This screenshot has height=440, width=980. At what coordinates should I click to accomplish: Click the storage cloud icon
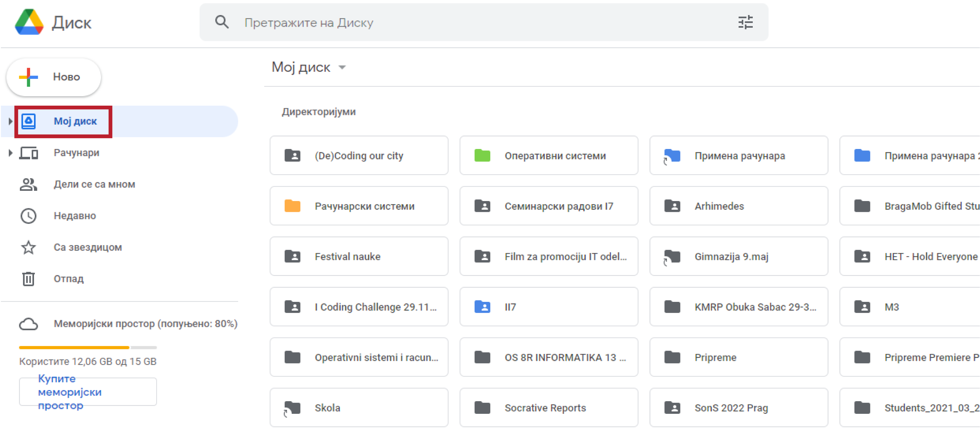(29, 324)
